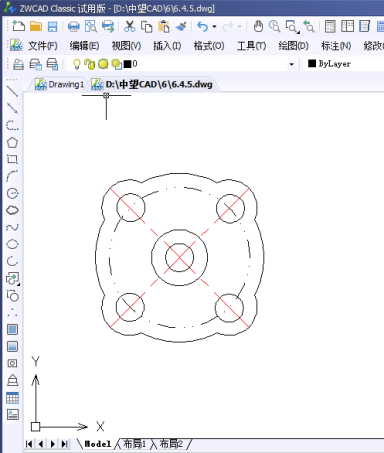Screen dimensions: 384x453
Task: Click the Paste clipboard icon
Action: pos(164,26)
